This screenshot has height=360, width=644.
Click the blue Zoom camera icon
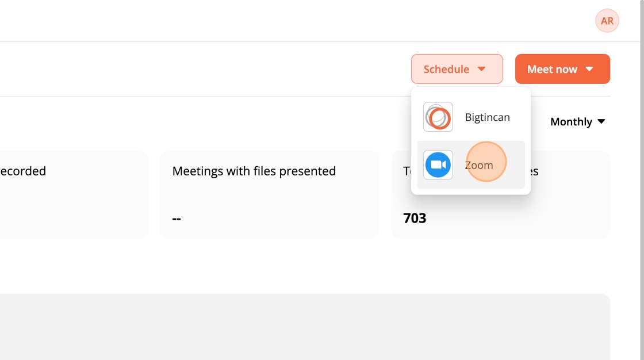pos(438,165)
